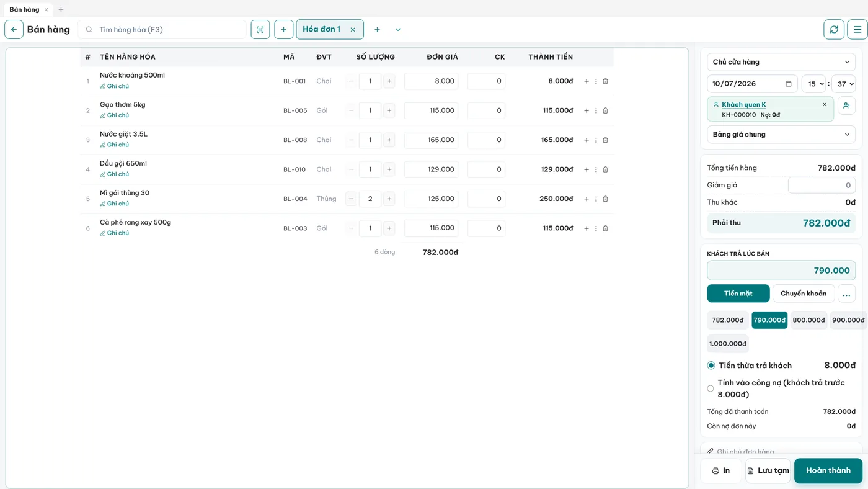Delete the Gạo thơm 5kg row

(x=605, y=110)
